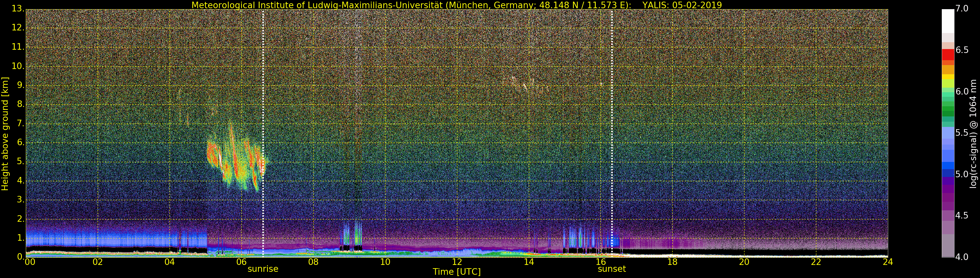This screenshot has height=278, width=980.
Task: Click the gray segment at the colorbar bottom
Action: pos(948,246)
